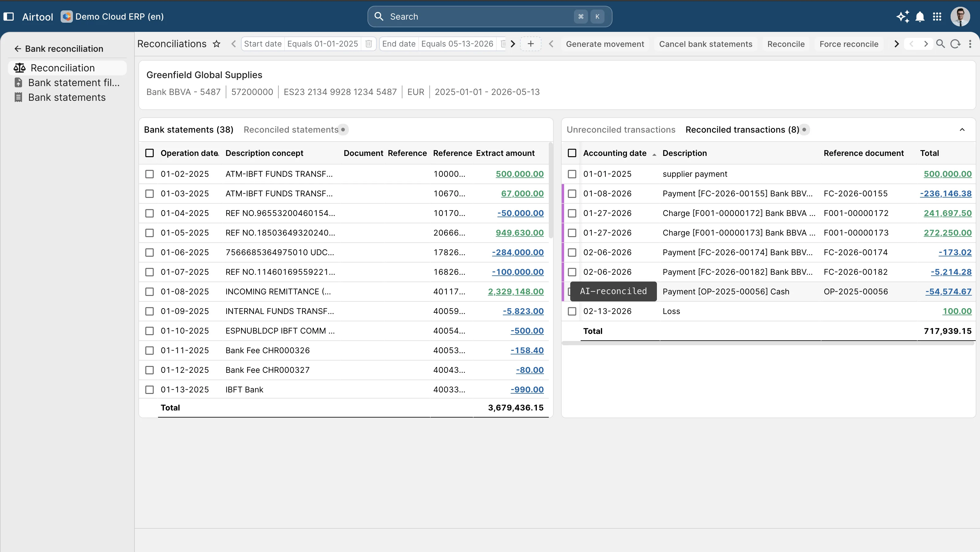Select the OP-2025-00056 reference cell
The image size is (980, 552).
[856, 292]
